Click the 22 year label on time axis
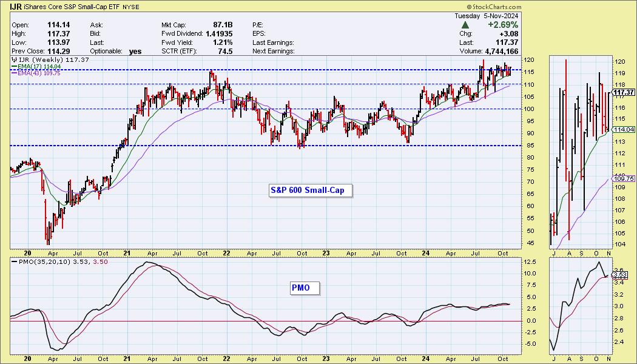The width and height of the screenshot is (637, 364). 227,253
